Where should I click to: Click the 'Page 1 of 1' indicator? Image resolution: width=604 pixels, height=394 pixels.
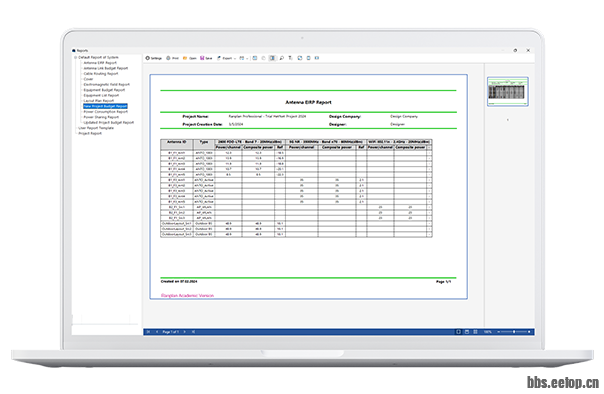170,332
